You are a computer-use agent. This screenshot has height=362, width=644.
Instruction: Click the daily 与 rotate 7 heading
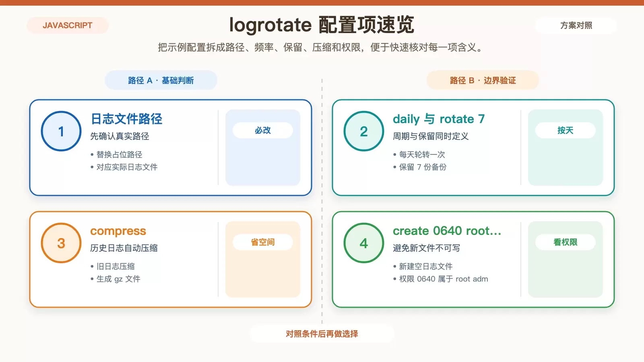tap(439, 119)
